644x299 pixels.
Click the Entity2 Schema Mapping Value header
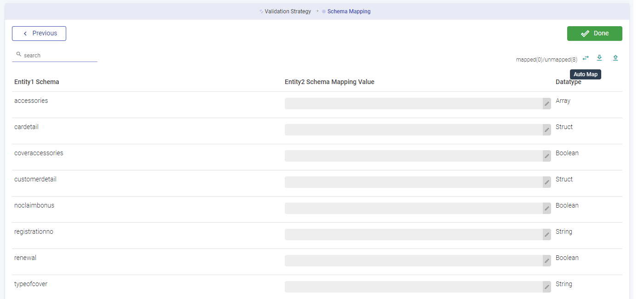tap(329, 82)
